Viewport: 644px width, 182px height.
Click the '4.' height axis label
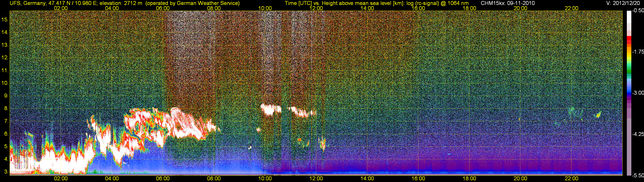[6, 159]
